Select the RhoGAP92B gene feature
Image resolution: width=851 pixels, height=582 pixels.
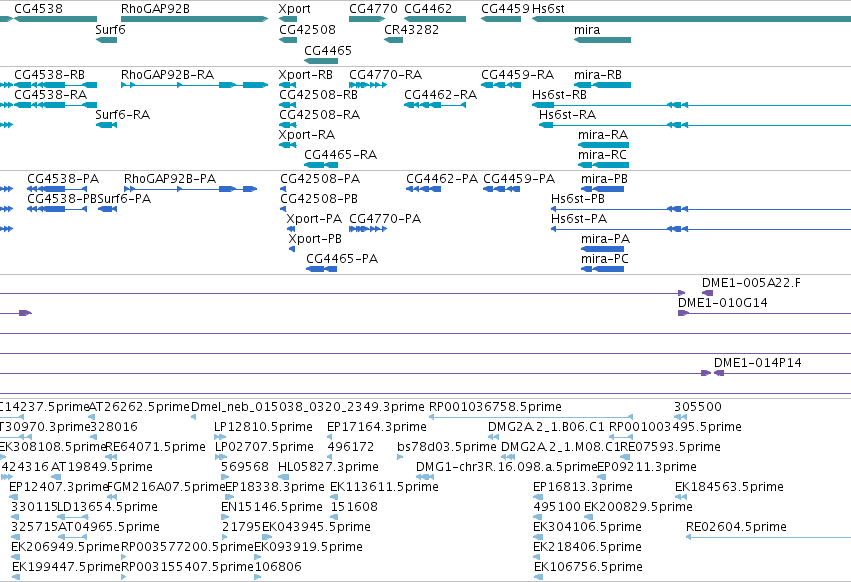(195, 19)
